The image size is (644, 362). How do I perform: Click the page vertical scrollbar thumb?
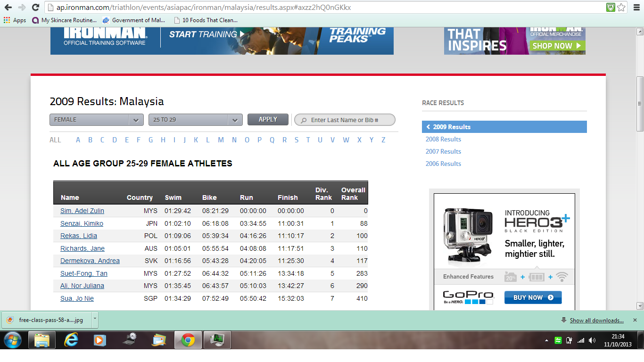[x=640, y=104]
